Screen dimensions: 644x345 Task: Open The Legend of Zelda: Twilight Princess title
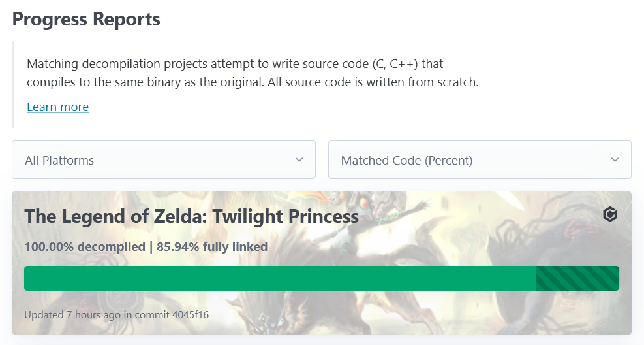[191, 216]
